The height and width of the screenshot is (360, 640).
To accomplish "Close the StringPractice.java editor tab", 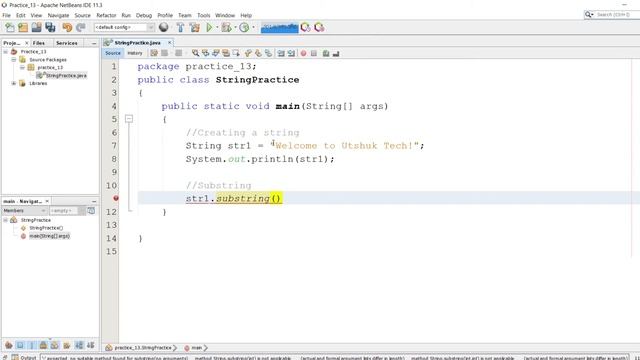I will point(169,42).
